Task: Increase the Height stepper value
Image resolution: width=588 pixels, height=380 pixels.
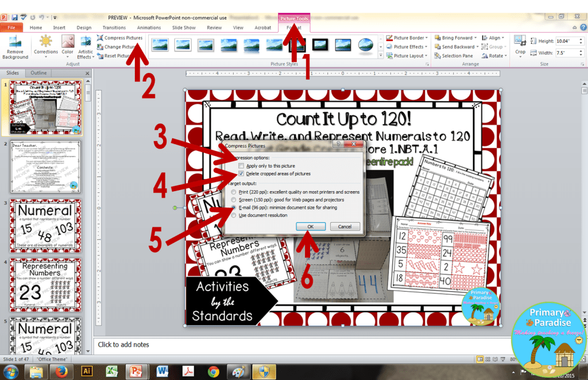Action: [x=581, y=39]
